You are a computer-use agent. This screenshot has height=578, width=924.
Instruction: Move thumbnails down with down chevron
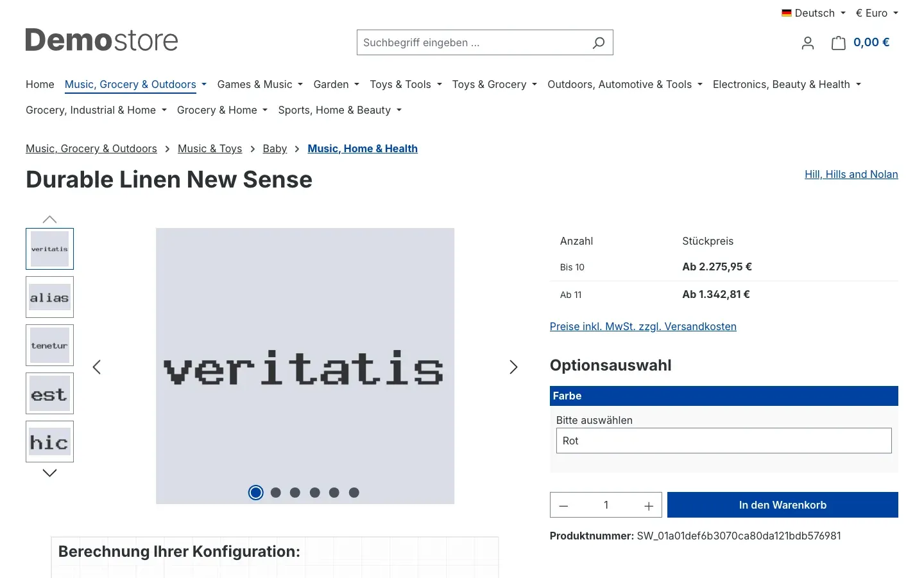click(49, 473)
